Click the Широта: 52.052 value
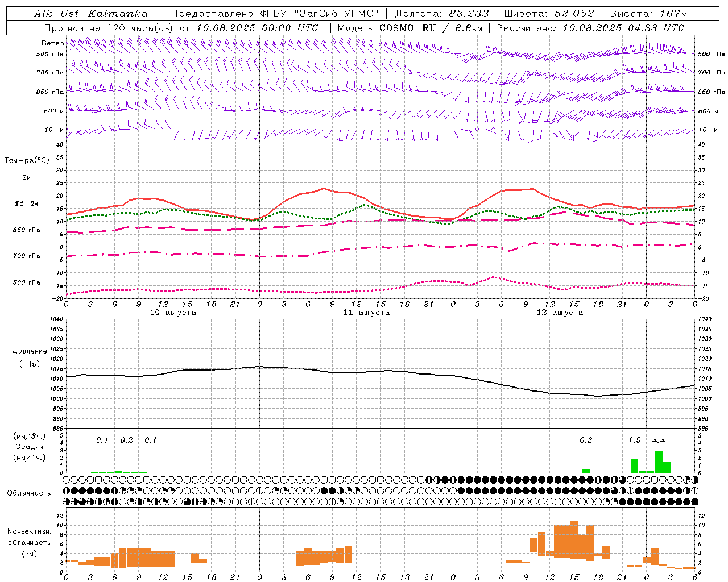 pyautogui.click(x=549, y=14)
